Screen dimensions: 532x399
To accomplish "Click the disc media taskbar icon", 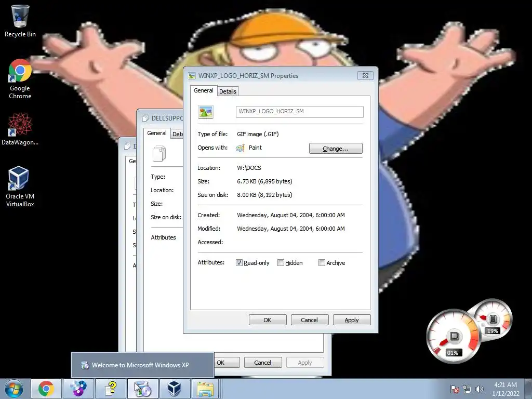I will click(78, 389).
